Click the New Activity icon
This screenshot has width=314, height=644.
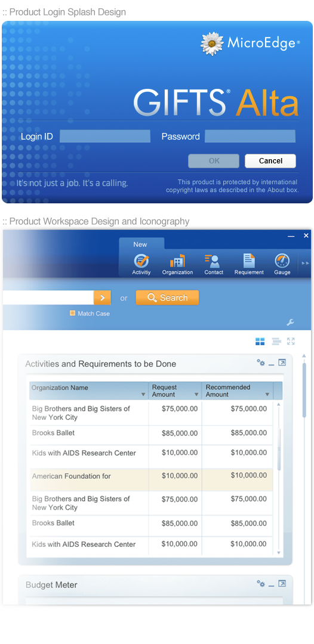tap(141, 261)
